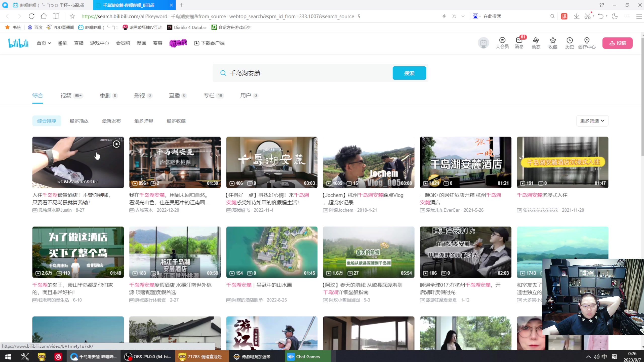Expand the 首页 dropdown menu
644x362 pixels.
[44, 43]
